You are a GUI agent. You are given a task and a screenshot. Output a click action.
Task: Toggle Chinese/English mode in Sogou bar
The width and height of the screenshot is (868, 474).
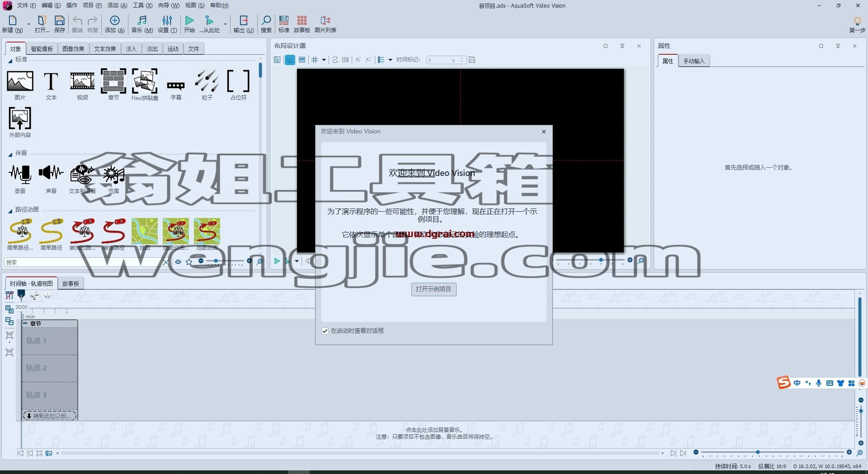(x=797, y=383)
